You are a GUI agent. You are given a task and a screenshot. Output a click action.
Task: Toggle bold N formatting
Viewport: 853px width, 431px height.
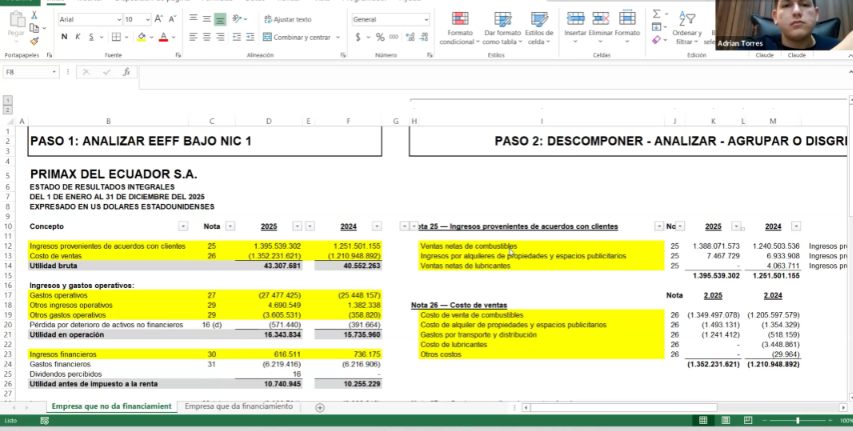point(64,37)
